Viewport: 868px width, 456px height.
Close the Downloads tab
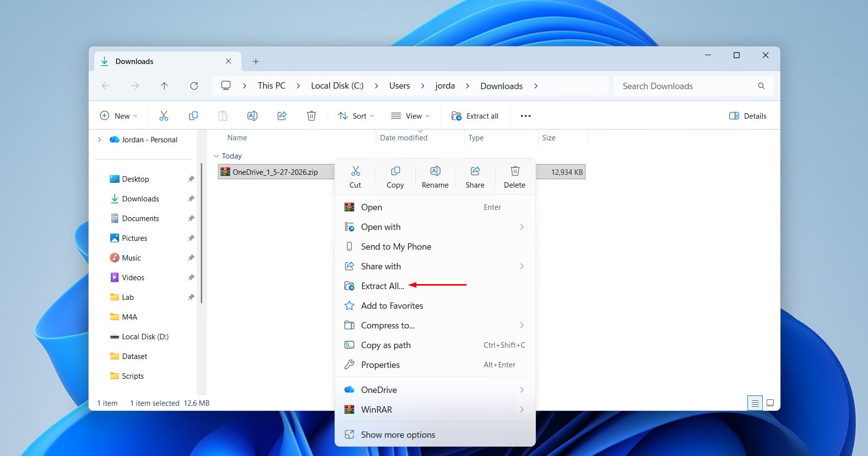(228, 61)
